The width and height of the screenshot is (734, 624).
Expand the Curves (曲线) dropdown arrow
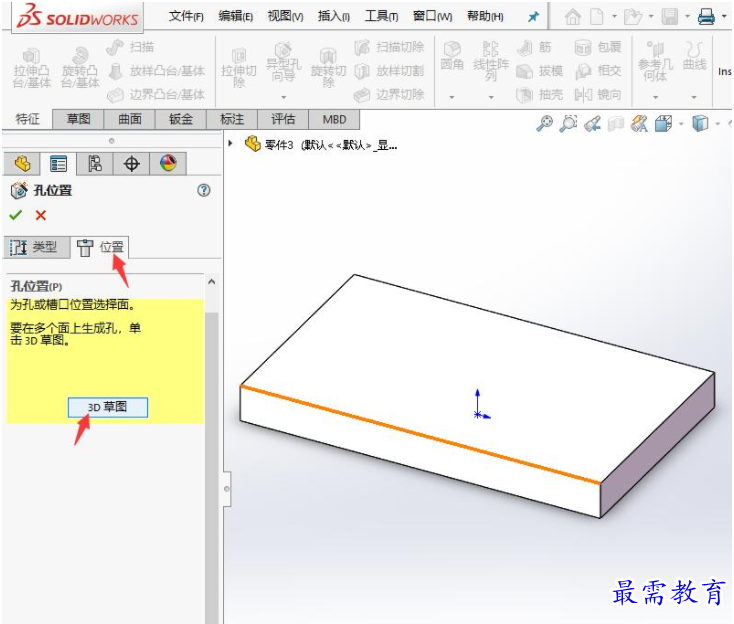point(694,97)
